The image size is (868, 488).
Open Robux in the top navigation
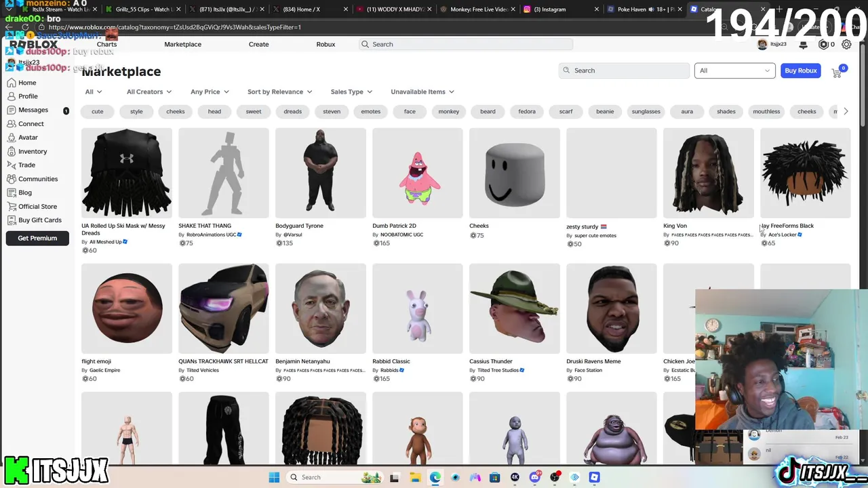325,44
